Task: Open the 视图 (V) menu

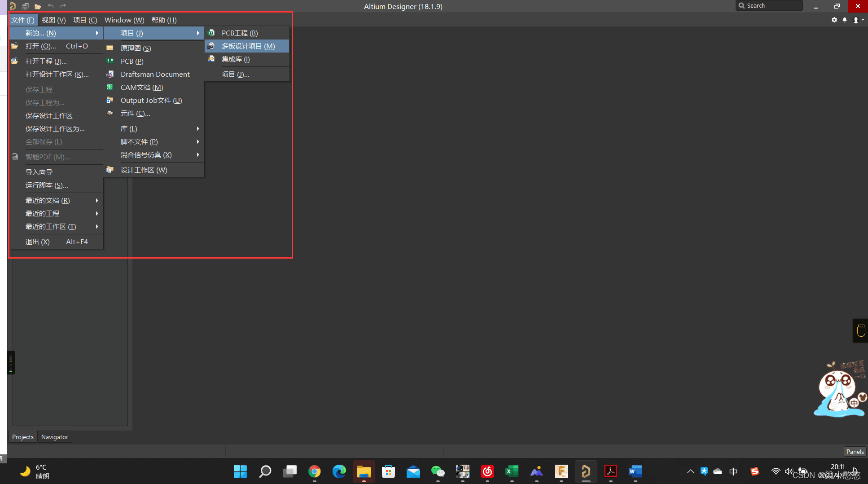Action: pos(53,20)
